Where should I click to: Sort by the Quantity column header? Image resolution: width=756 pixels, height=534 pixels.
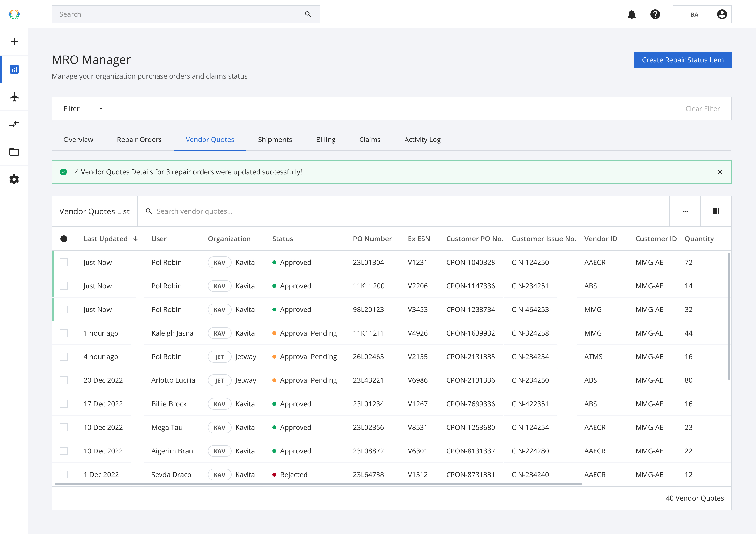[x=699, y=239]
